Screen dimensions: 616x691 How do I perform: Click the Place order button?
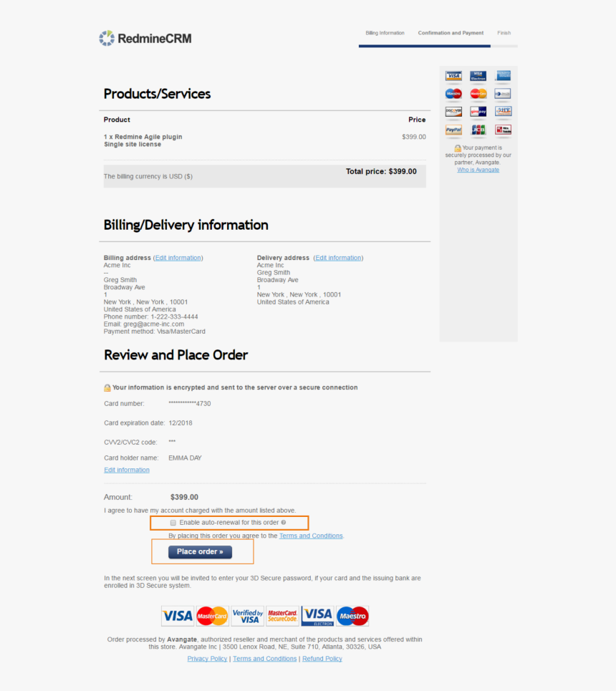(200, 552)
